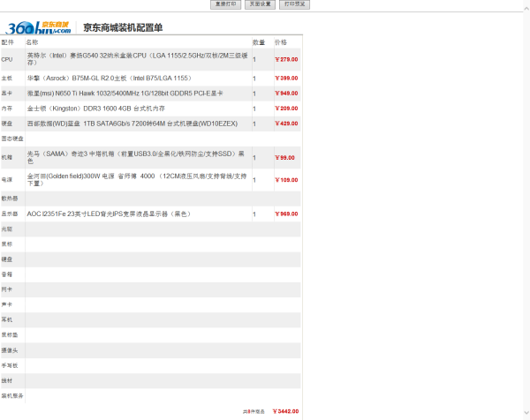Click the ¥3442.00 total price

(286, 411)
